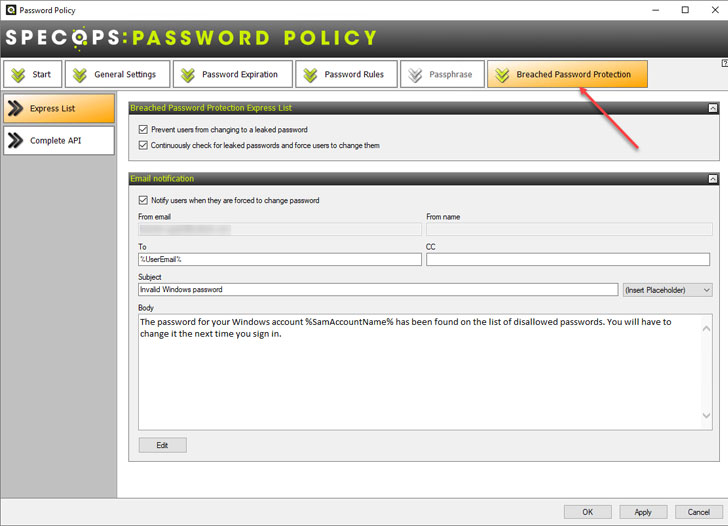This screenshot has width=728, height=526.
Task: Open the Insert Placeholder dropdown
Action: click(667, 290)
